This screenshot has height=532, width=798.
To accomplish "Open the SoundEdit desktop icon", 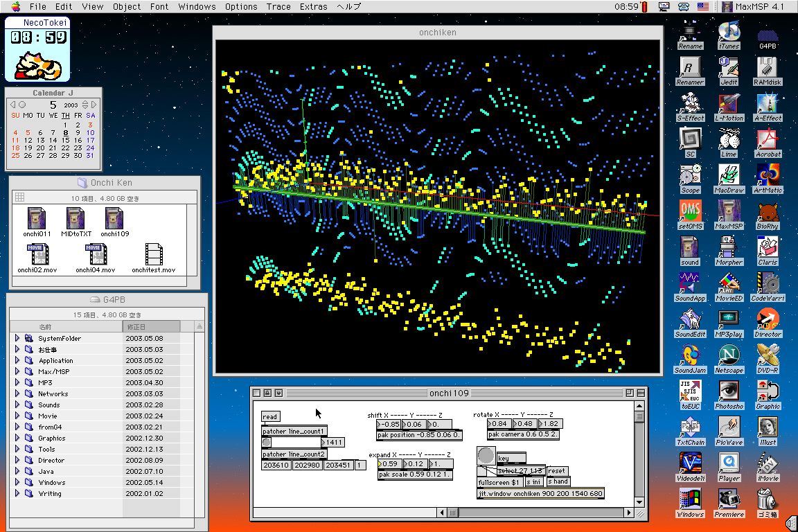I will [x=690, y=319].
